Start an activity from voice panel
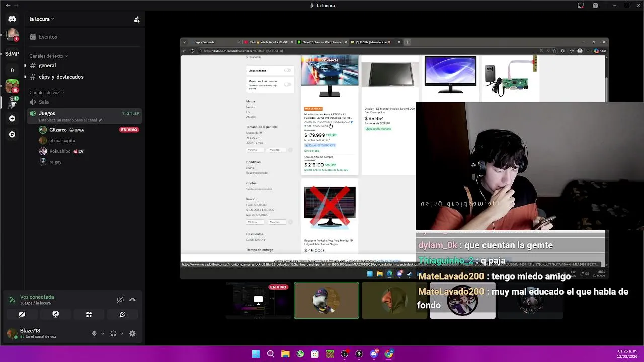This screenshot has width=644, height=362. pos(89,314)
